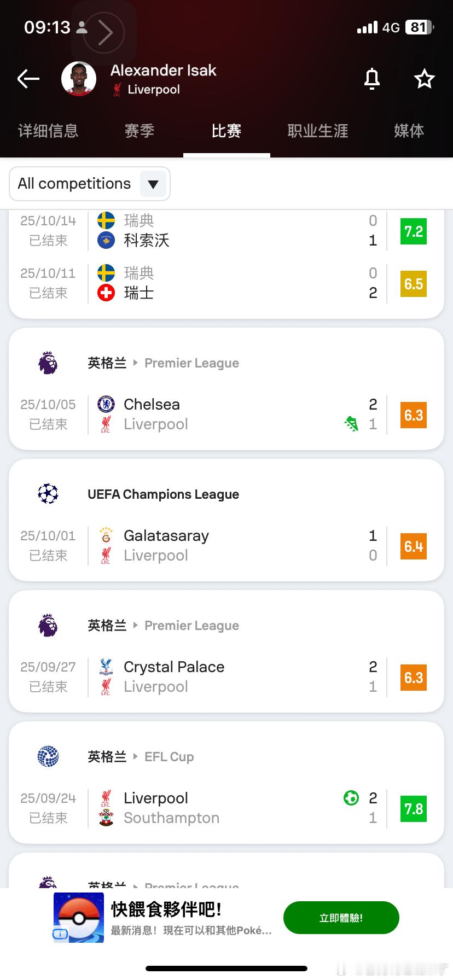Tap the Galatasaray club crest

(x=106, y=535)
